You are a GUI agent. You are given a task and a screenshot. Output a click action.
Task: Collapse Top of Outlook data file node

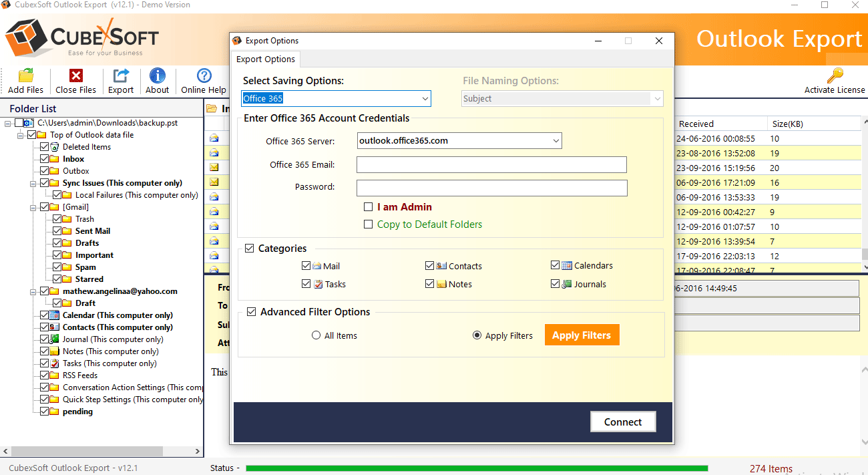[21, 135]
